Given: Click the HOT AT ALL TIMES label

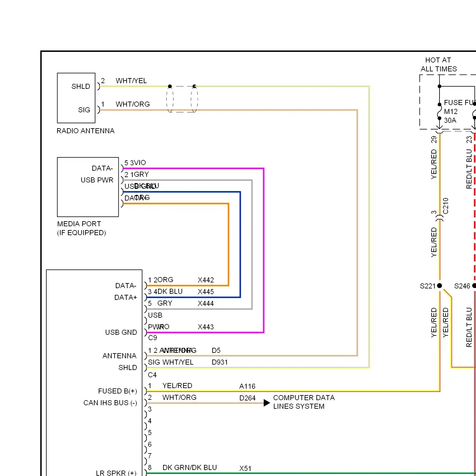Looking at the screenshot, I should pos(439,64).
